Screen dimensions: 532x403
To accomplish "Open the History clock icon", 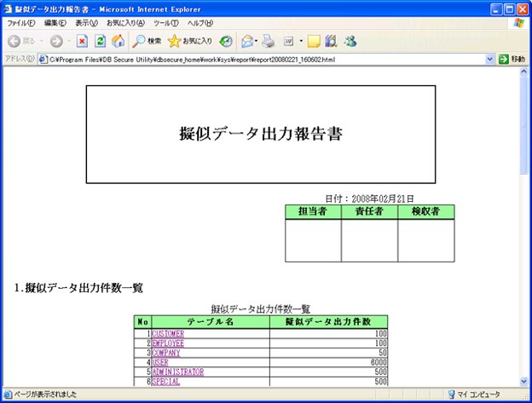I will click(x=226, y=42).
